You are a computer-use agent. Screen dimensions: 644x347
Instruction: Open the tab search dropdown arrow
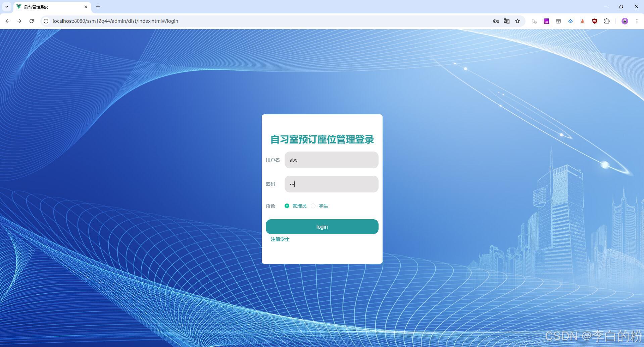click(7, 7)
